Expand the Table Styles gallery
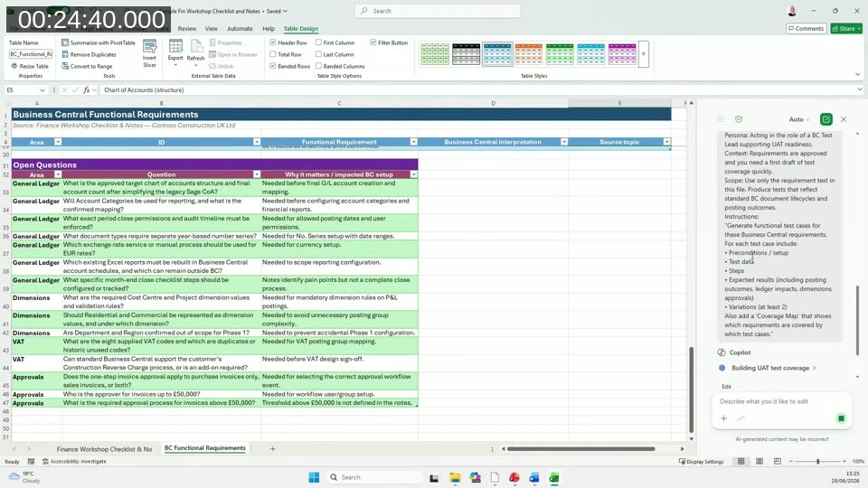Image resolution: width=868 pixels, height=488 pixels. [x=643, y=54]
